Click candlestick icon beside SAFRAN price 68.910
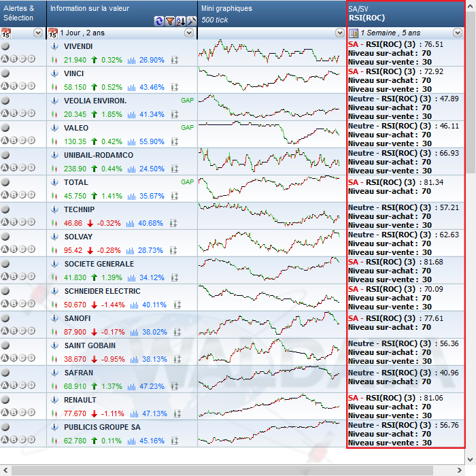 (x=54, y=386)
